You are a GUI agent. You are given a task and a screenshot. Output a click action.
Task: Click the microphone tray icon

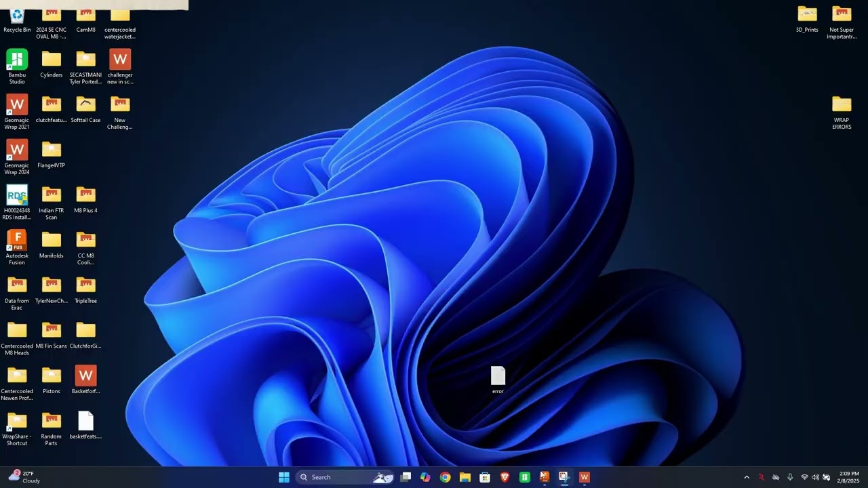click(x=790, y=477)
